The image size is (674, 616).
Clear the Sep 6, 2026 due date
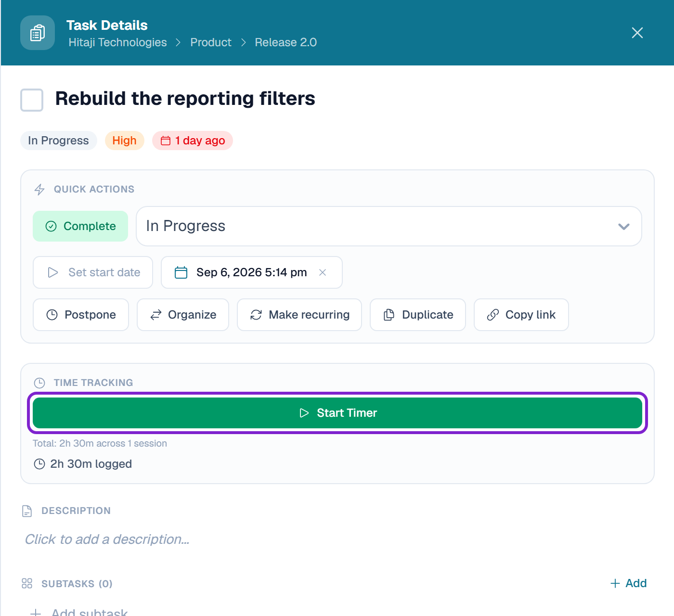coord(323,272)
